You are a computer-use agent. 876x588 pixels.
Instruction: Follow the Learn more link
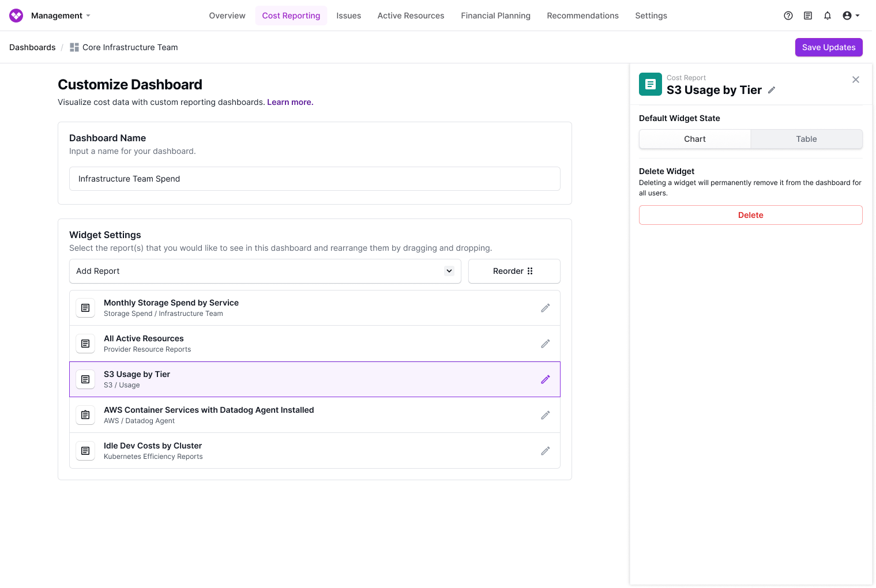(290, 102)
